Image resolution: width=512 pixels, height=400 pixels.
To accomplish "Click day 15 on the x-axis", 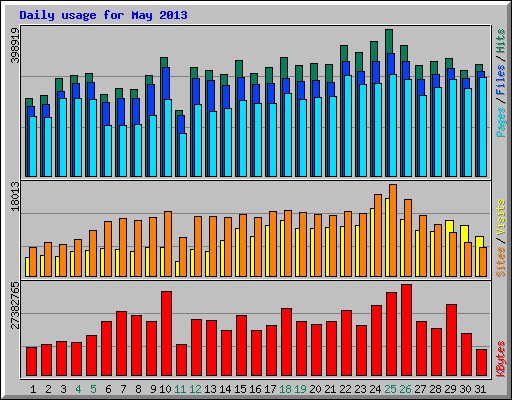I will (240, 389).
